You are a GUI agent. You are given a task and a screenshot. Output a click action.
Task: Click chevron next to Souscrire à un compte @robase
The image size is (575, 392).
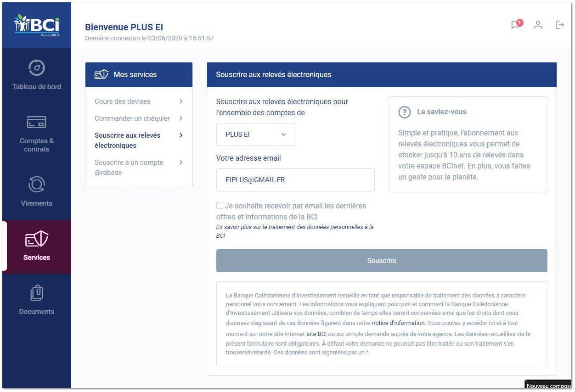181,162
